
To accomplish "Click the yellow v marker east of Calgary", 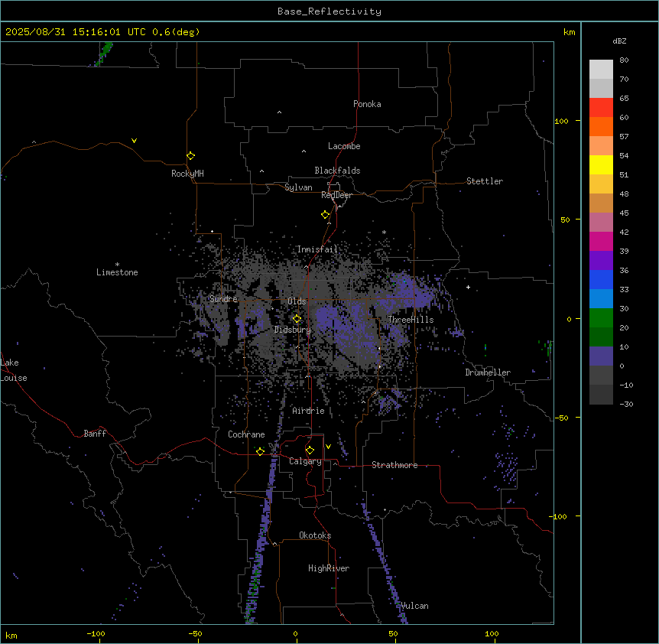I will (x=328, y=447).
